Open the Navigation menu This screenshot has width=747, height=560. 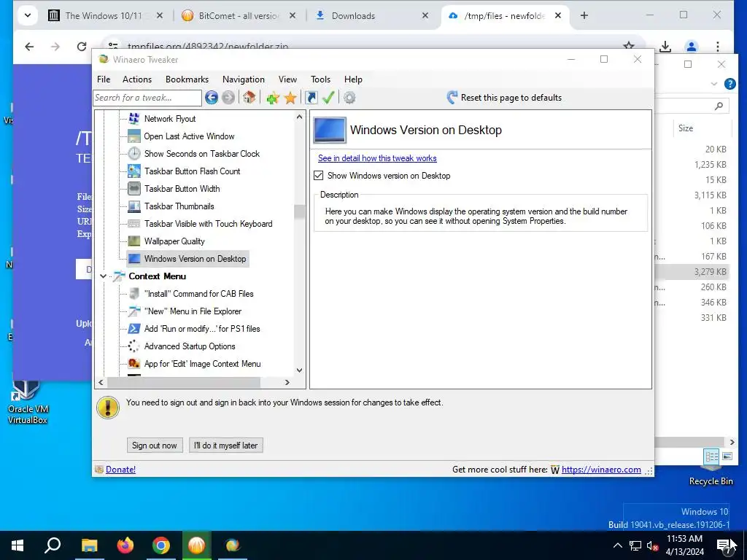pyautogui.click(x=244, y=79)
